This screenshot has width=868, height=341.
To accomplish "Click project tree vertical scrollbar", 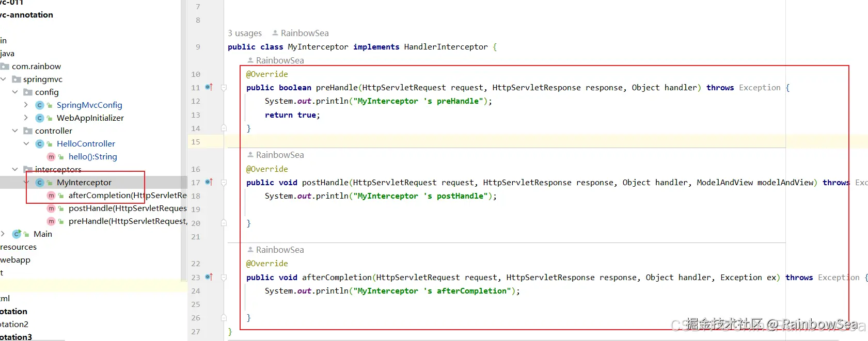I will 184,139.
